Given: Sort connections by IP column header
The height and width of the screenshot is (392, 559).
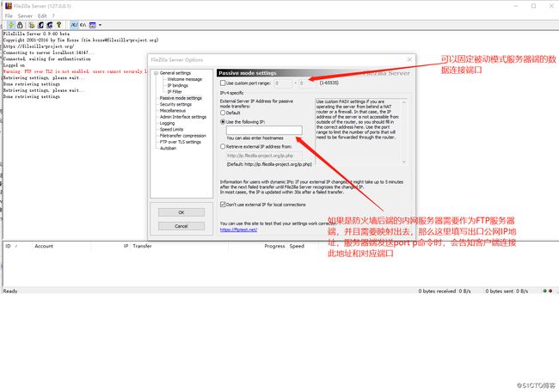Looking at the screenshot, I should 126,246.
